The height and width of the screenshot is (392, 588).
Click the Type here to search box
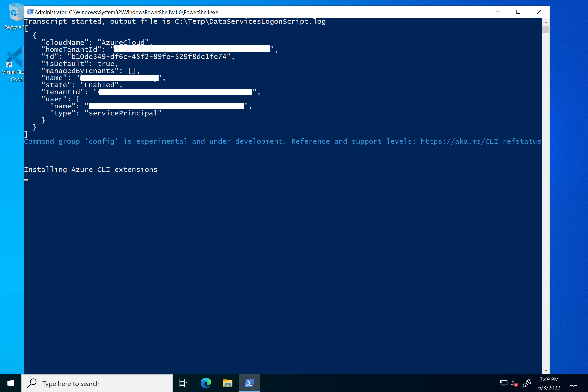[97, 383]
